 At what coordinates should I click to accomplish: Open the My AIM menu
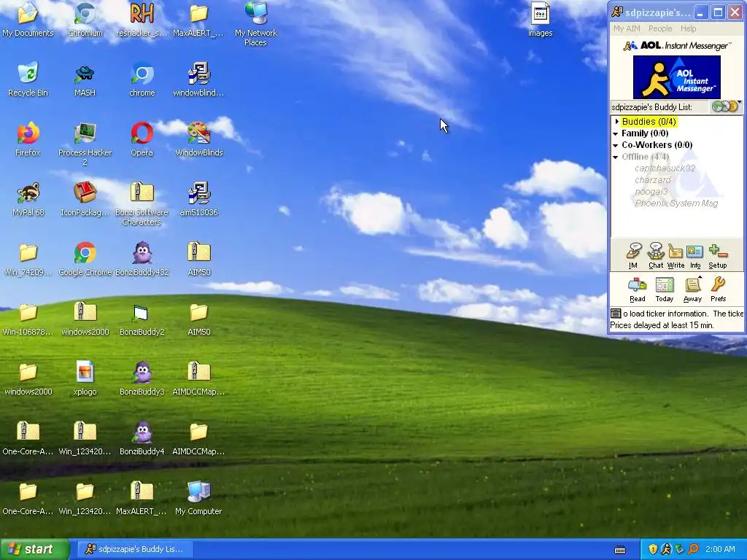[x=627, y=28]
